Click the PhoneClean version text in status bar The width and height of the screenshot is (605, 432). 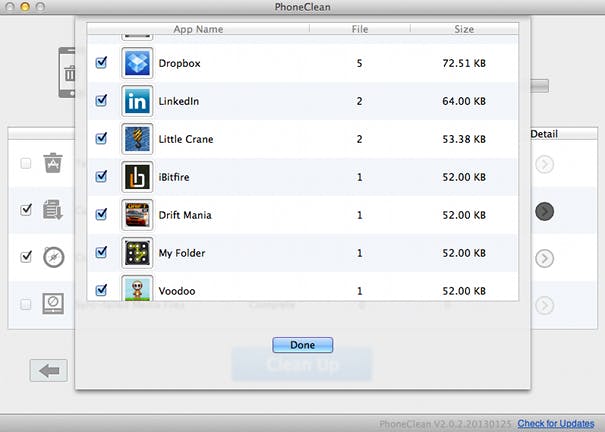(446, 424)
